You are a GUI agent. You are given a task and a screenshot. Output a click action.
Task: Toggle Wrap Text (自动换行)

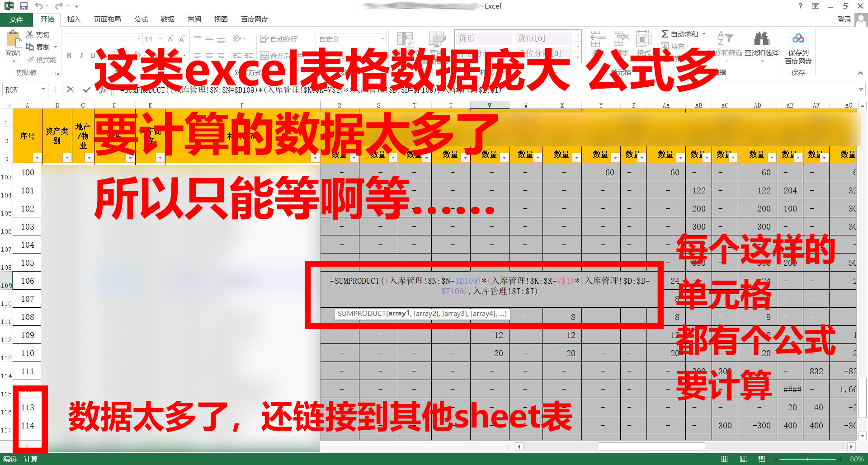[279, 39]
